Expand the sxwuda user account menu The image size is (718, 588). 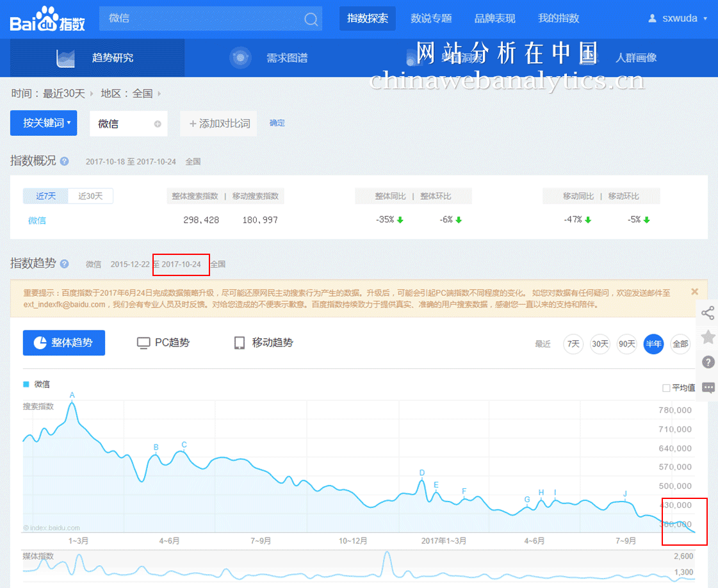[x=678, y=19]
